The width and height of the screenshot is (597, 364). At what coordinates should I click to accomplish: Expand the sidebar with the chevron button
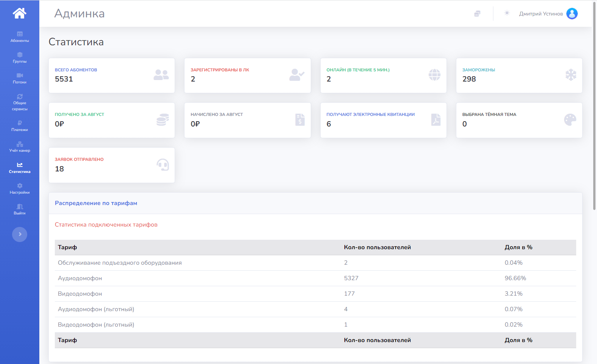pos(20,234)
